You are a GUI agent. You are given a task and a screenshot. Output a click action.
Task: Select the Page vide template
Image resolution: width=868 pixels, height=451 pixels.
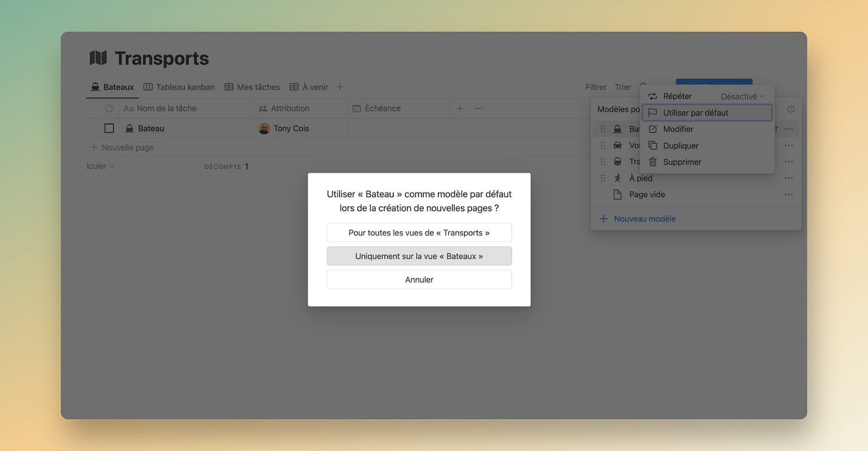point(696,194)
